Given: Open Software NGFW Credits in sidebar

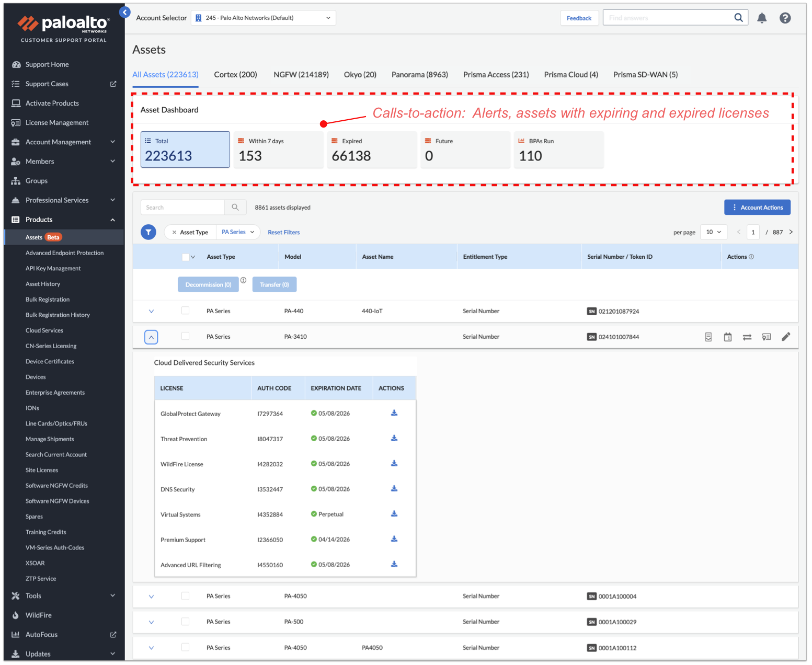Looking at the screenshot, I should [x=56, y=486].
